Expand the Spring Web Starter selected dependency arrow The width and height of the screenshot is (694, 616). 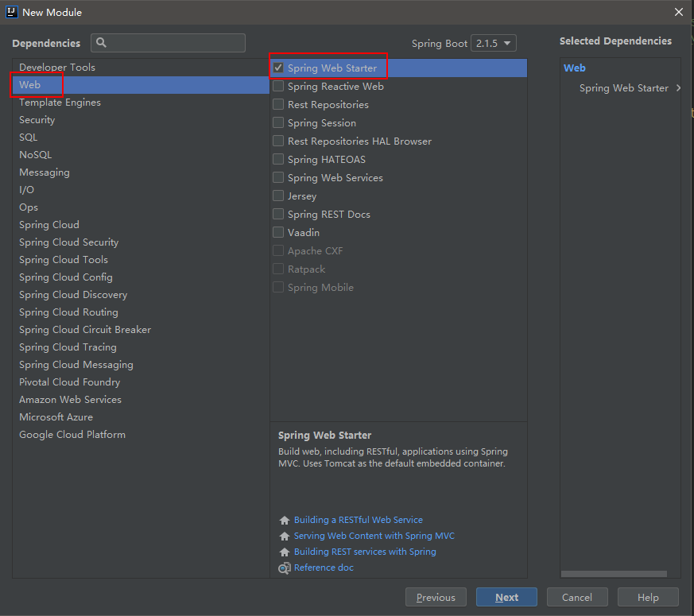pyautogui.click(x=678, y=88)
